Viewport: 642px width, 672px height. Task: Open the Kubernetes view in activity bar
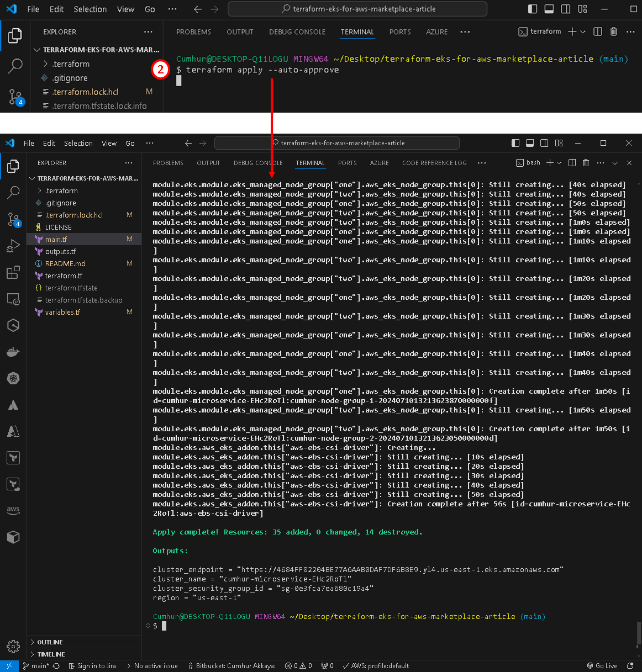pos(13,379)
